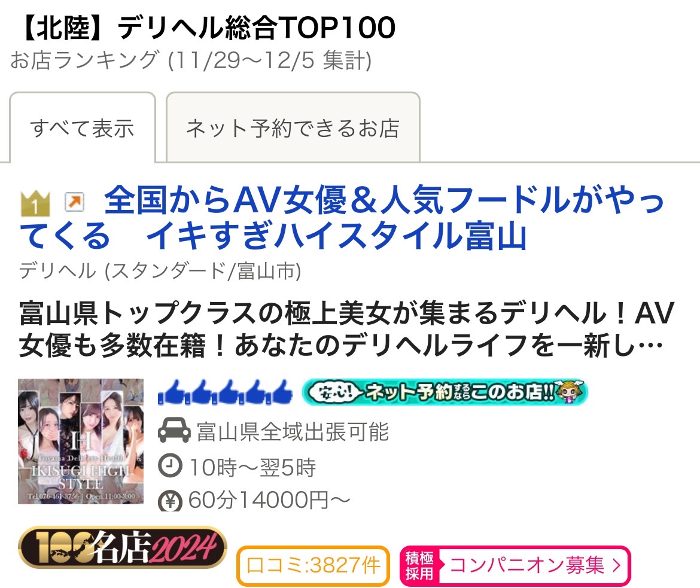This screenshot has height=588, width=700.
Task: Click the コンパニオン募集 button
Action: 515,566
